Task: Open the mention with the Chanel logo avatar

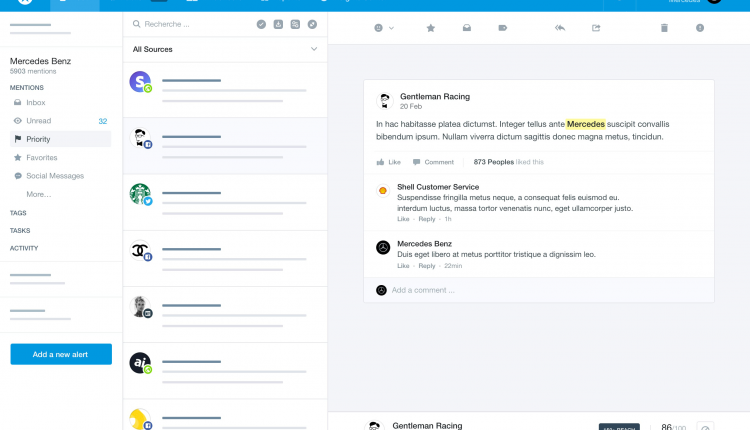Action: [x=225, y=259]
